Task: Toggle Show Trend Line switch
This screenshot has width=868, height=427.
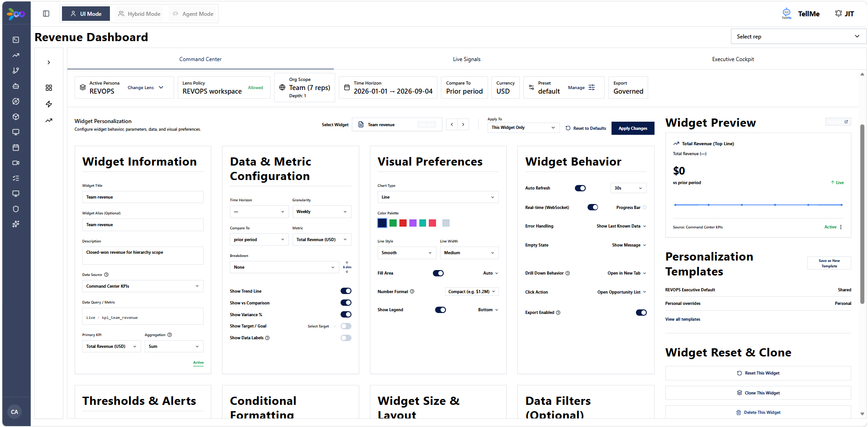Action: tap(346, 291)
